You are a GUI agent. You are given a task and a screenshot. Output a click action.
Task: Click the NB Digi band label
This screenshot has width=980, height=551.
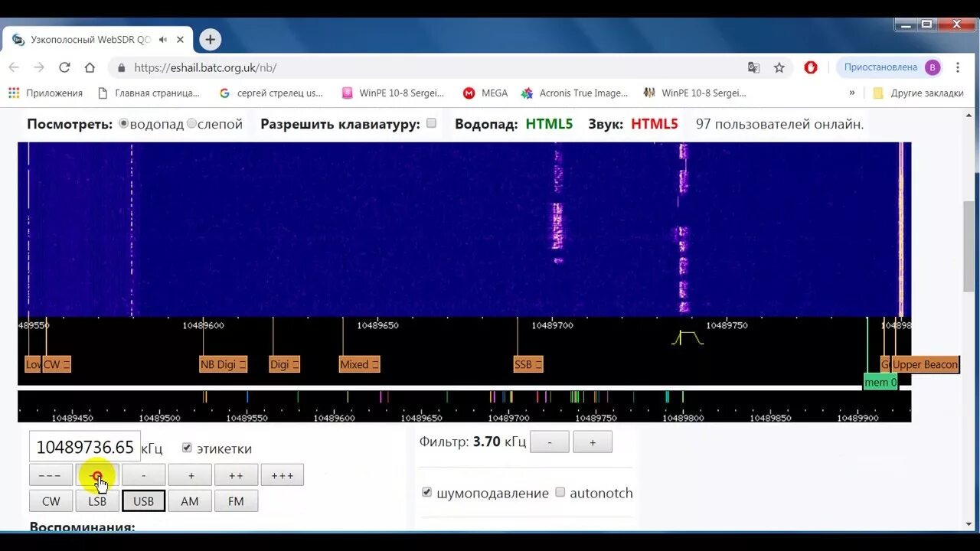(x=223, y=364)
